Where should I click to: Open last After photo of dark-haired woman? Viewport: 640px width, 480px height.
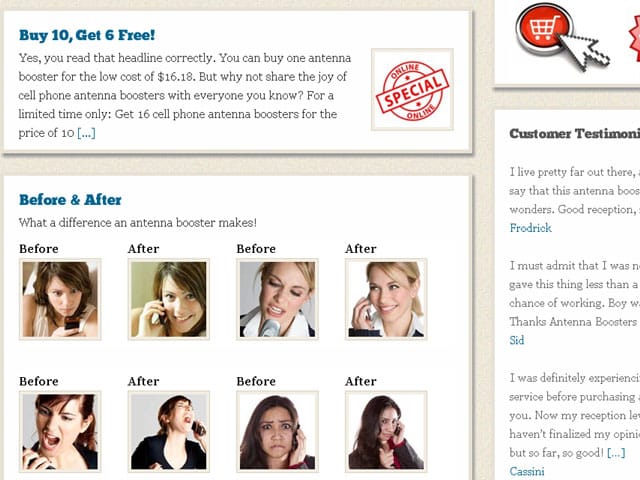(386, 432)
